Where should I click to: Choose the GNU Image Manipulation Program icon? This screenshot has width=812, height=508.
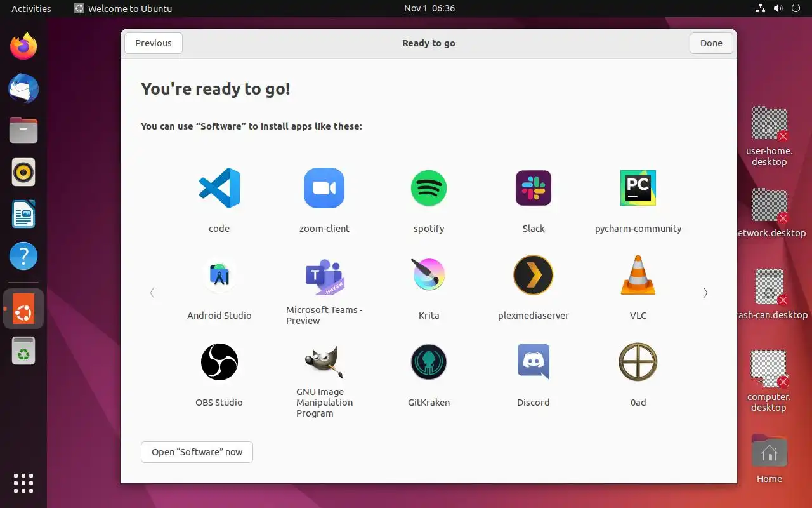[324, 363]
